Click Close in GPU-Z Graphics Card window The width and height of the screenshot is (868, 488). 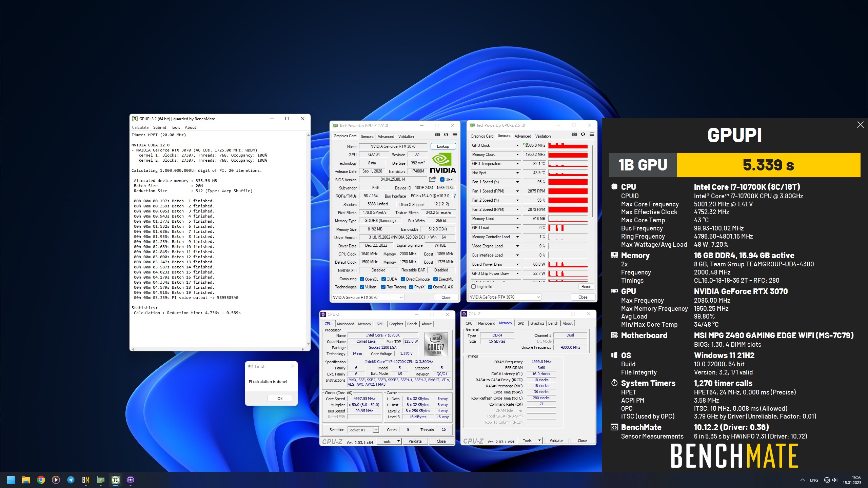click(446, 298)
